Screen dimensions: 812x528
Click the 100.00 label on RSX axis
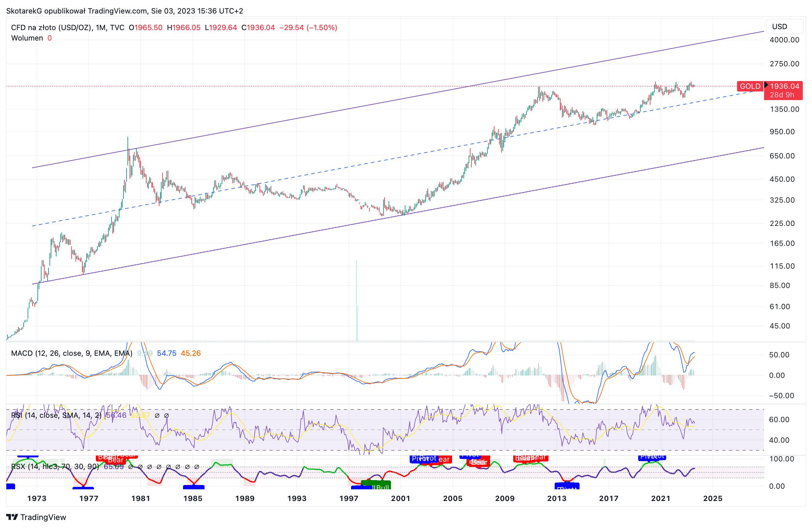click(782, 459)
